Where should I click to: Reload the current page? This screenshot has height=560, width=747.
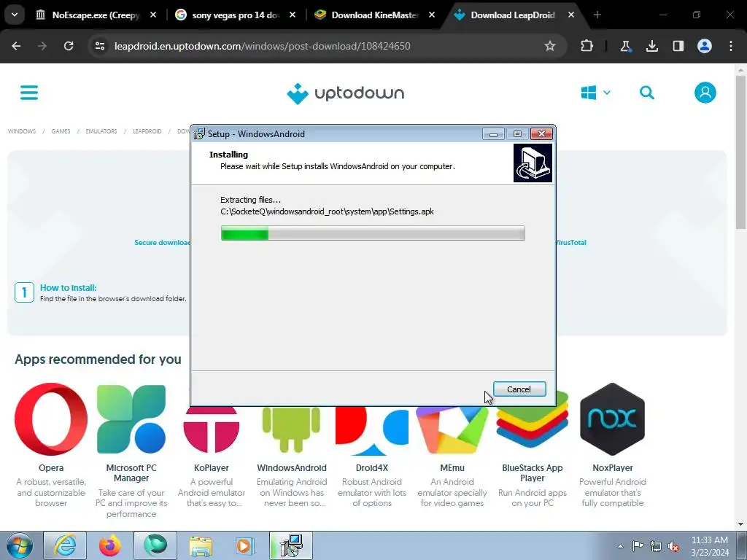pyautogui.click(x=69, y=46)
